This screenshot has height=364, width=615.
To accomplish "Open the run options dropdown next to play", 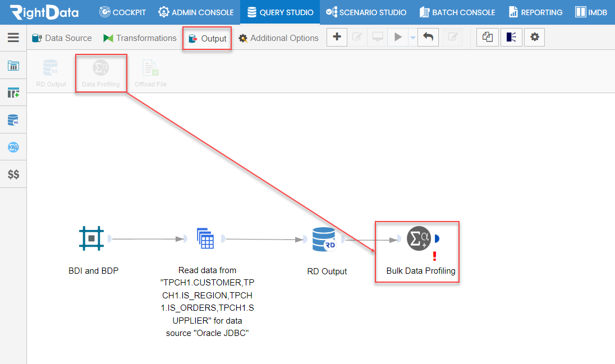I will click(411, 37).
